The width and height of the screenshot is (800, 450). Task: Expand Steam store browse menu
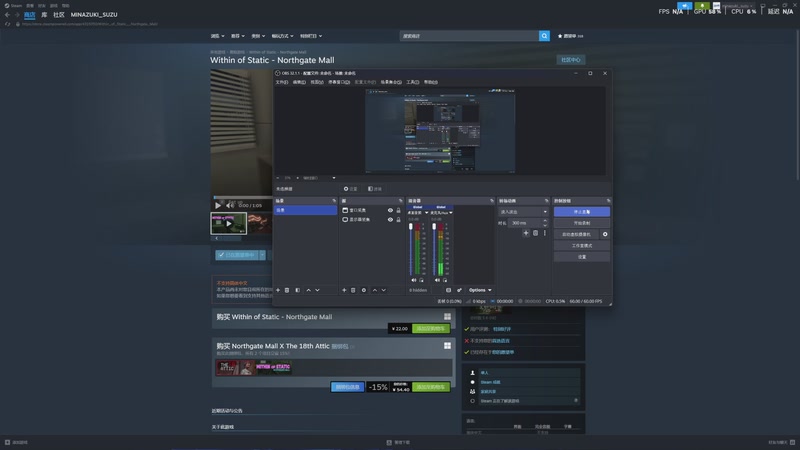coord(217,36)
